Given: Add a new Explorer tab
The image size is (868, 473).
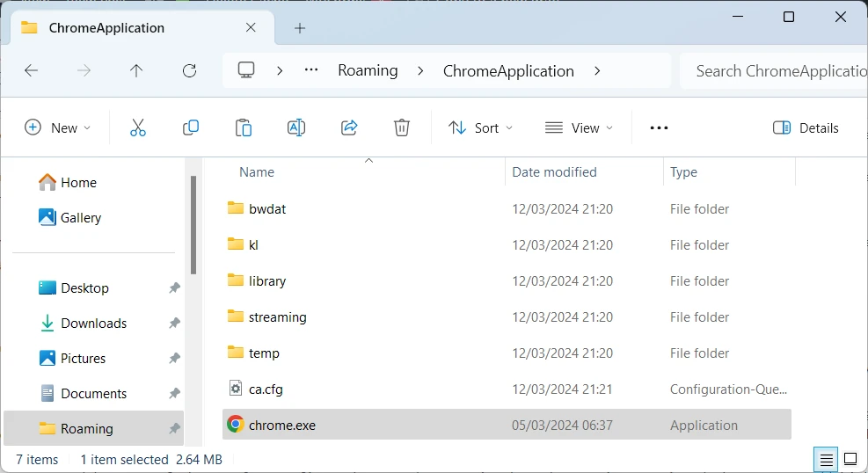Looking at the screenshot, I should tap(300, 28).
